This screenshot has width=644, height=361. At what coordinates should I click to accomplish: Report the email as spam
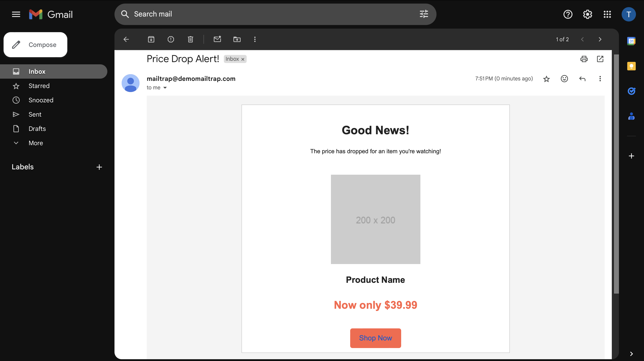[x=171, y=39]
